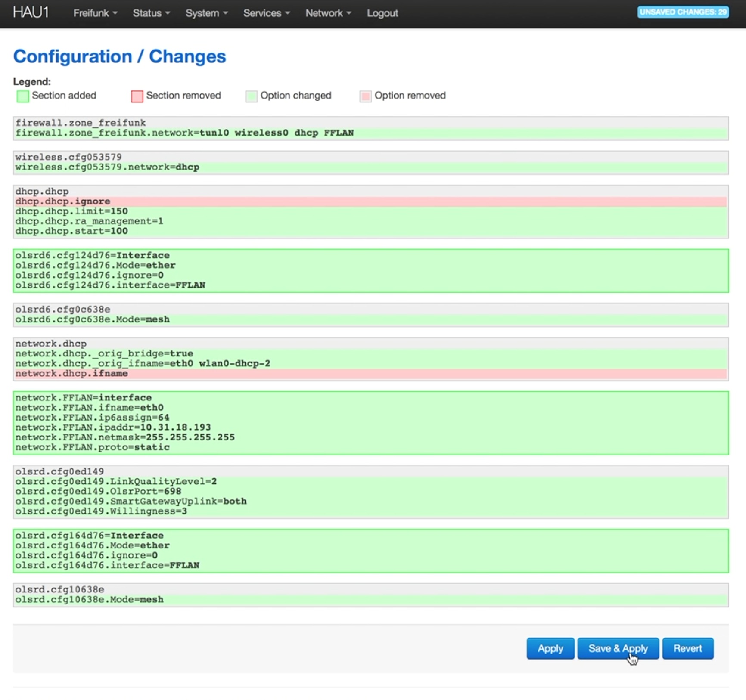The image size is (746, 700).
Task: Click the olsrd SmartGatewayUplink=both line
Action: click(x=131, y=502)
